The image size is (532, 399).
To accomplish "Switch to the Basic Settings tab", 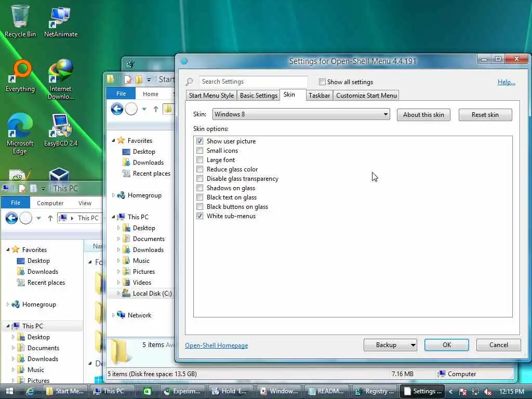I will [x=259, y=96].
